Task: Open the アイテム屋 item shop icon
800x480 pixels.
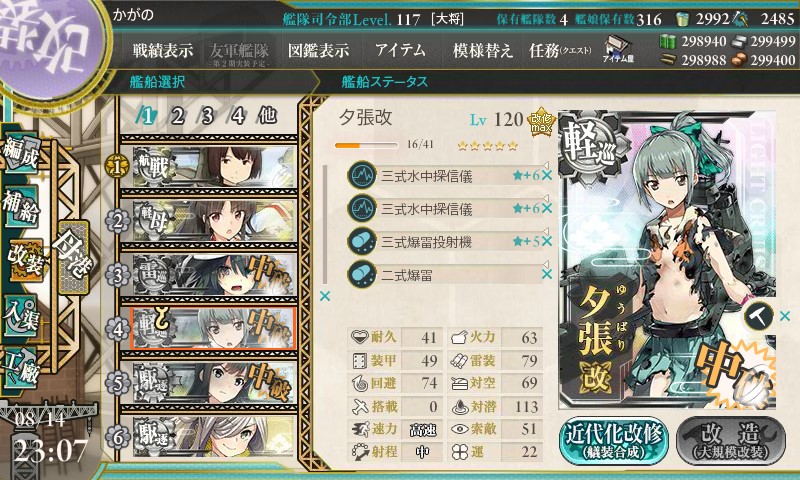Action: click(x=617, y=50)
